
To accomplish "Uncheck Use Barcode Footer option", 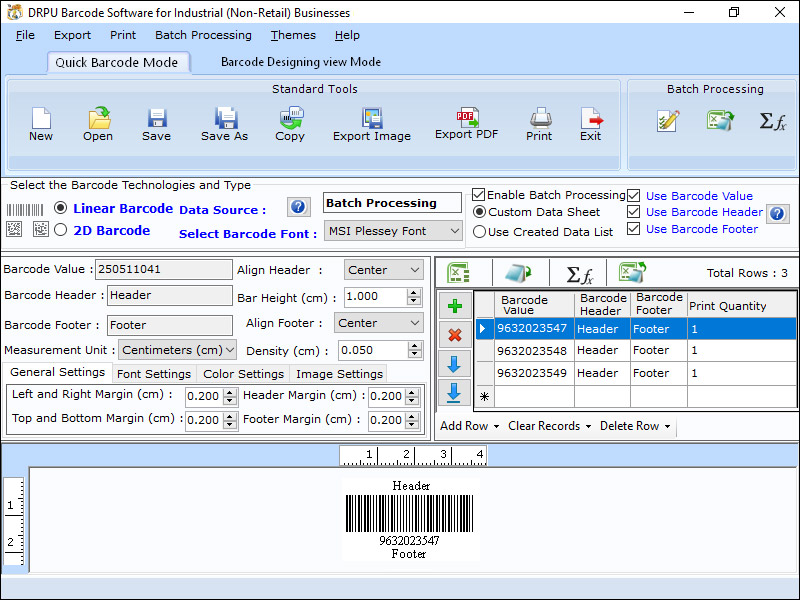I will [634, 228].
